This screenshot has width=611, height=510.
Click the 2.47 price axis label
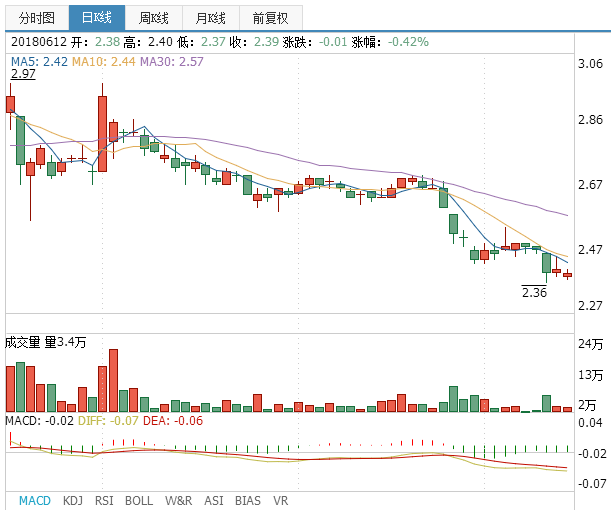[x=590, y=249]
